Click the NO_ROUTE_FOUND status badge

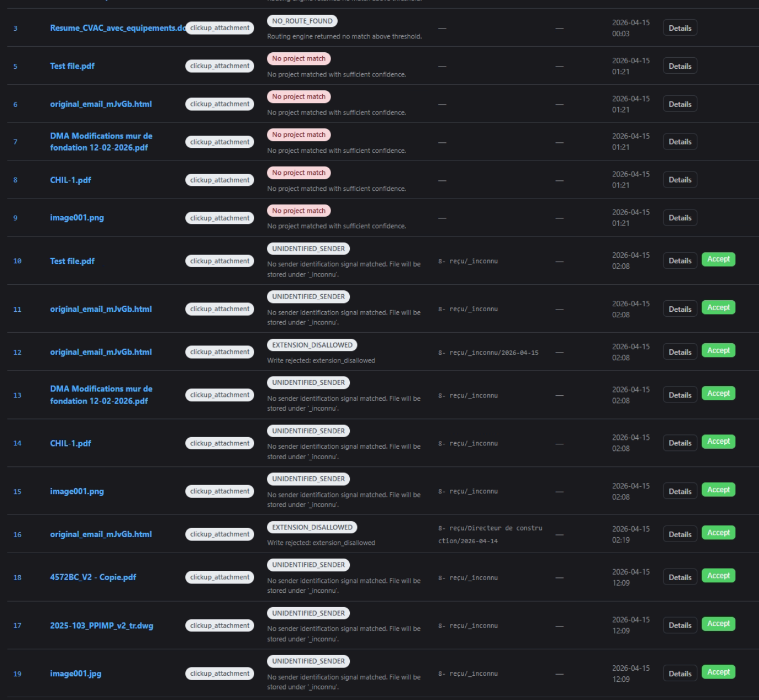pos(302,21)
